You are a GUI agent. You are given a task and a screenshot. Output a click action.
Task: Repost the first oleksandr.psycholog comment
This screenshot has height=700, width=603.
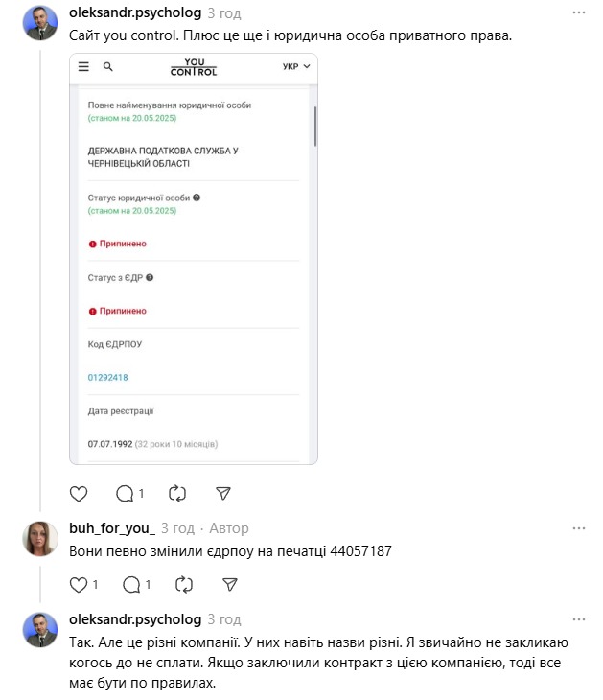click(177, 493)
